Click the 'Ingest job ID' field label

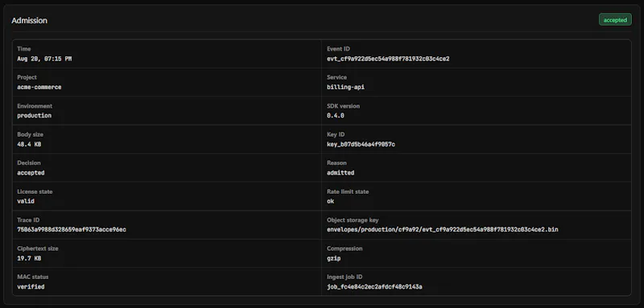click(x=345, y=277)
